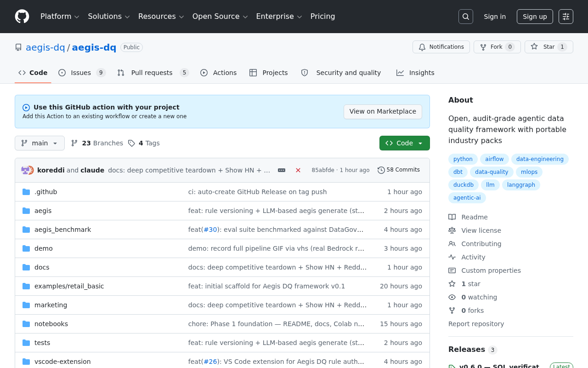Open the vscode-extension folder
The image size is (588, 368).
(62, 362)
